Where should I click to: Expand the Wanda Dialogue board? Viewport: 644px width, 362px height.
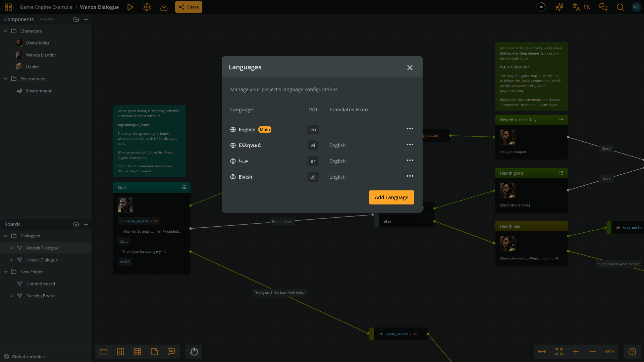[x=12, y=248]
